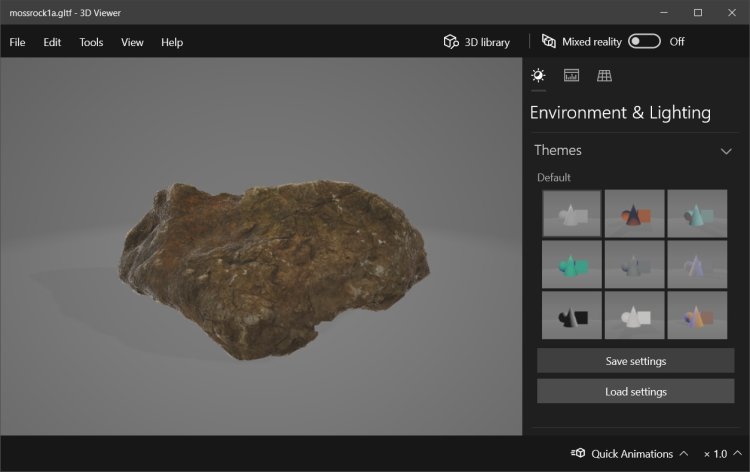Click the moss rock model in viewport

[275, 265]
